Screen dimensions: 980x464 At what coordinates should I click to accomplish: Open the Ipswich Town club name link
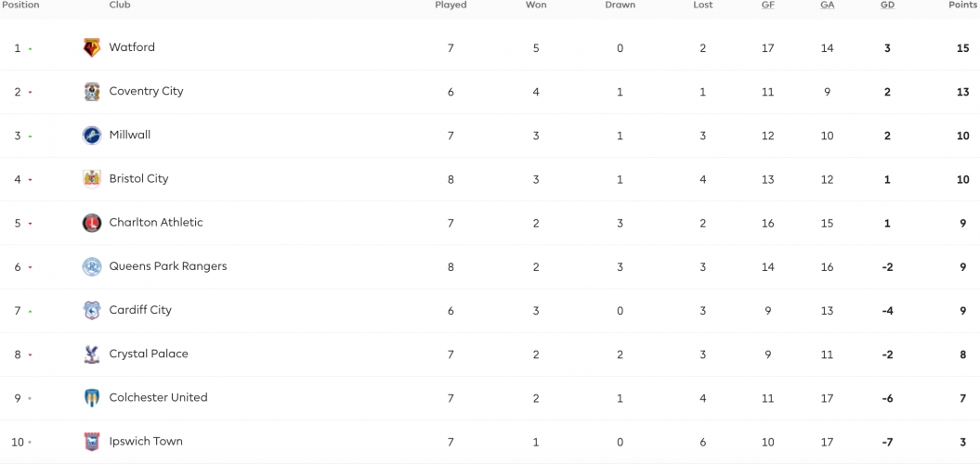click(146, 441)
